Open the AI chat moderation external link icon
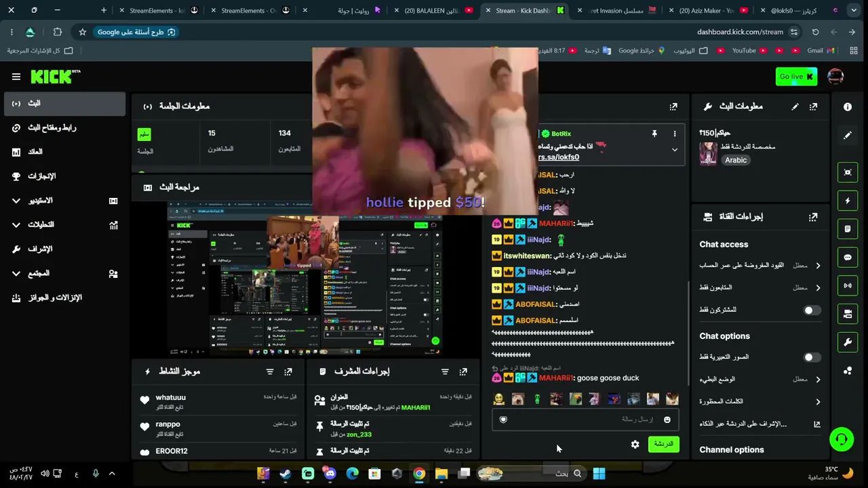The height and width of the screenshot is (488, 868). (x=817, y=424)
